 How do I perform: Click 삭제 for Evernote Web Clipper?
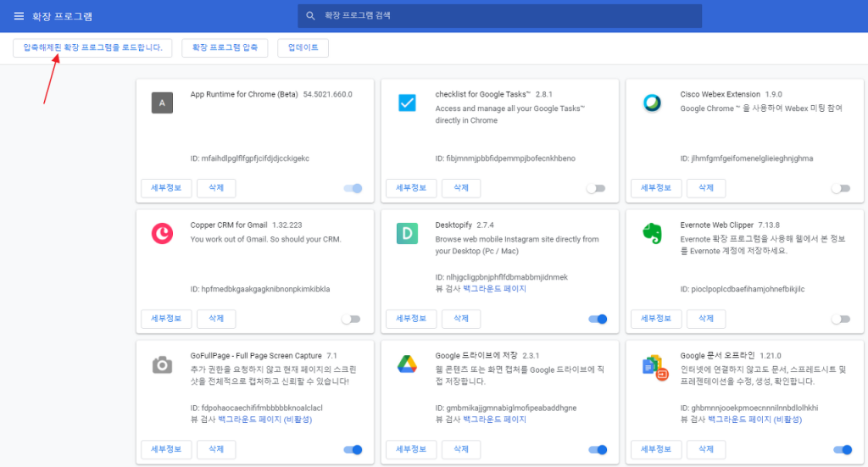click(x=706, y=319)
